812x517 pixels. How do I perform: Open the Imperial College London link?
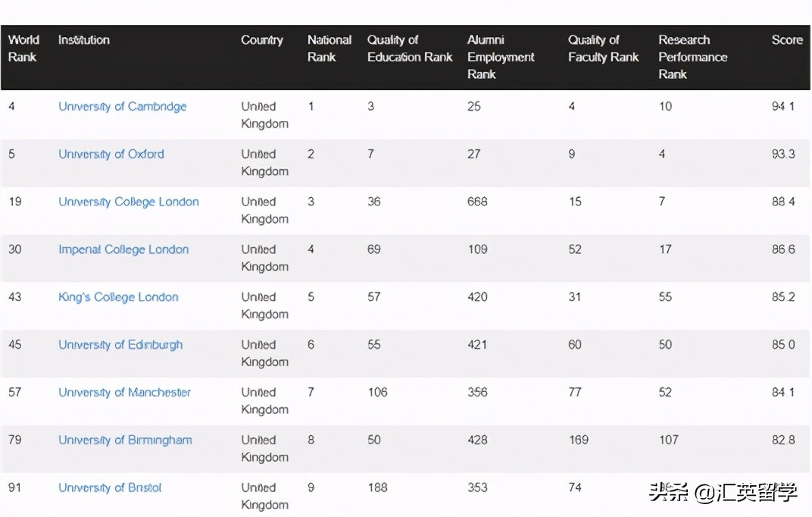pos(123,250)
